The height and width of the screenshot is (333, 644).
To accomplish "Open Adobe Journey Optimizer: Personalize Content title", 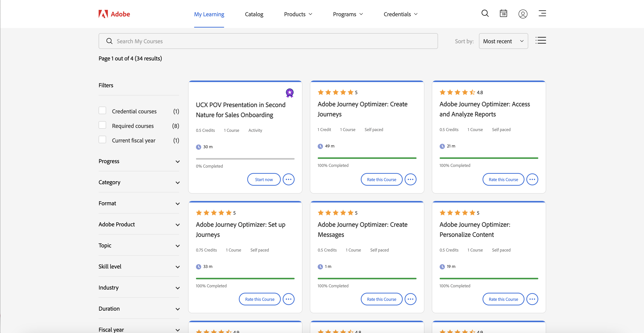I will (475, 230).
